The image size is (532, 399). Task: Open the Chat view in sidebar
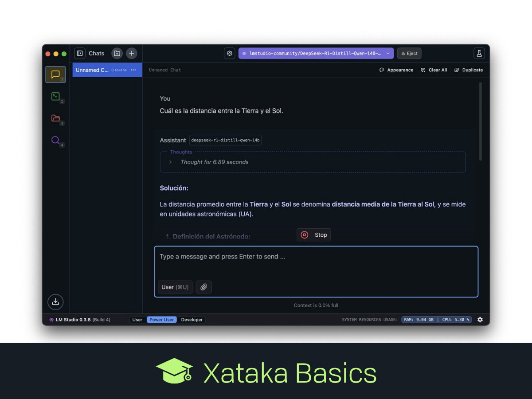click(55, 74)
